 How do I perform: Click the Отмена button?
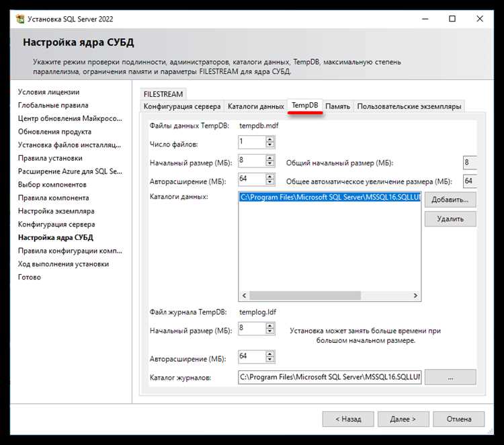pyautogui.click(x=459, y=419)
